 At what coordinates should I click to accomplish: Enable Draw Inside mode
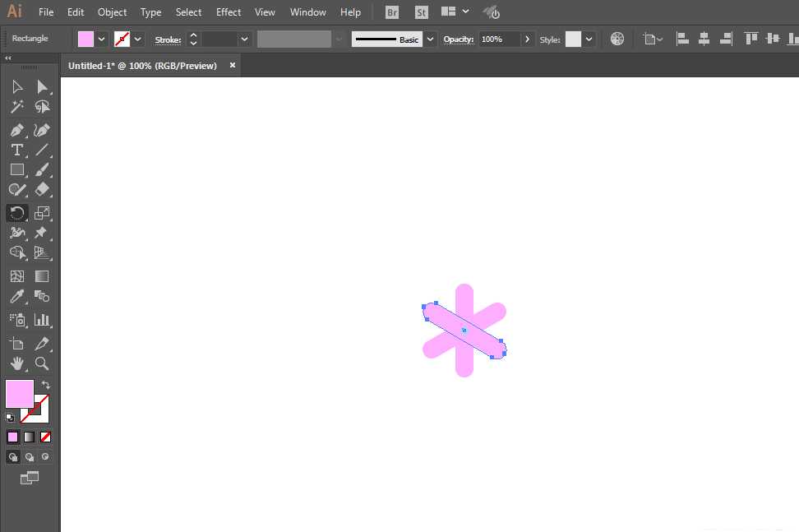[45, 456]
